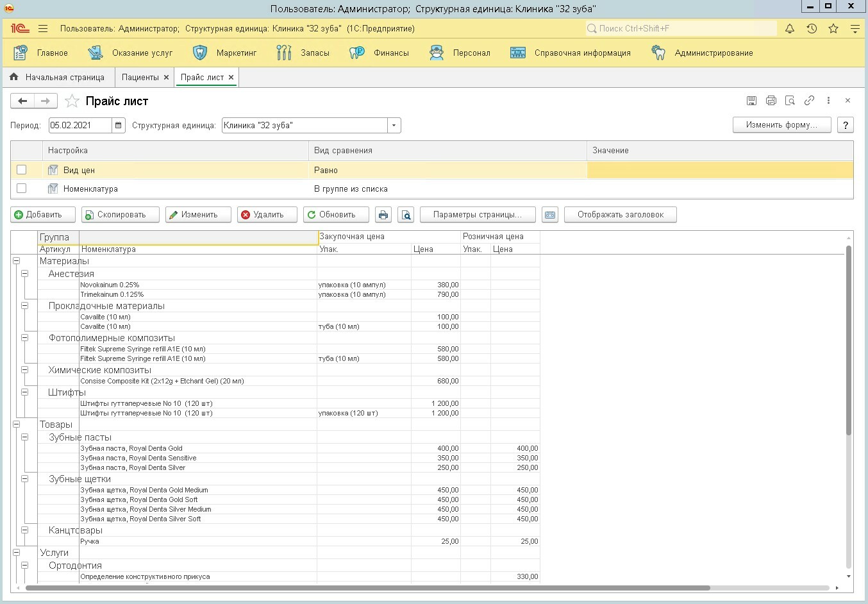Collapse the Услуги group
This screenshot has height=604, width=868.
click(16, 553)
